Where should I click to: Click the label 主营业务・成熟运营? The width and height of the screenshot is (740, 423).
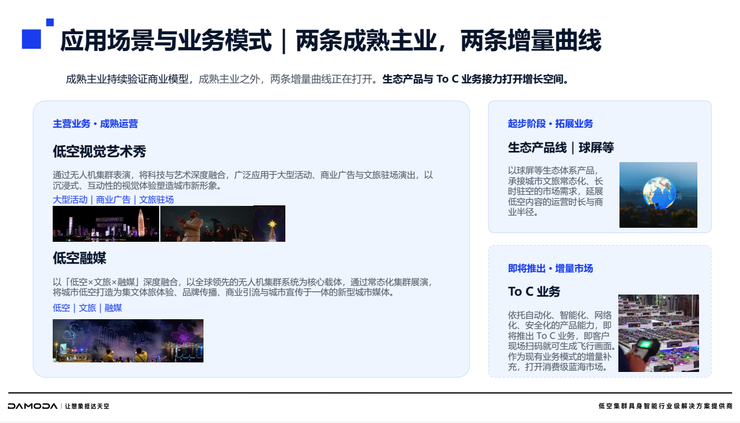coord(95,124)
